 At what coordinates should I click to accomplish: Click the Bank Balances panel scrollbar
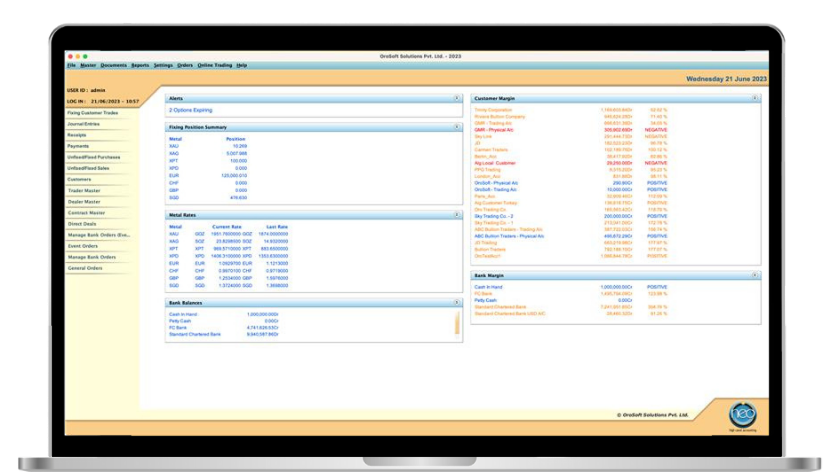click(457, 322)
